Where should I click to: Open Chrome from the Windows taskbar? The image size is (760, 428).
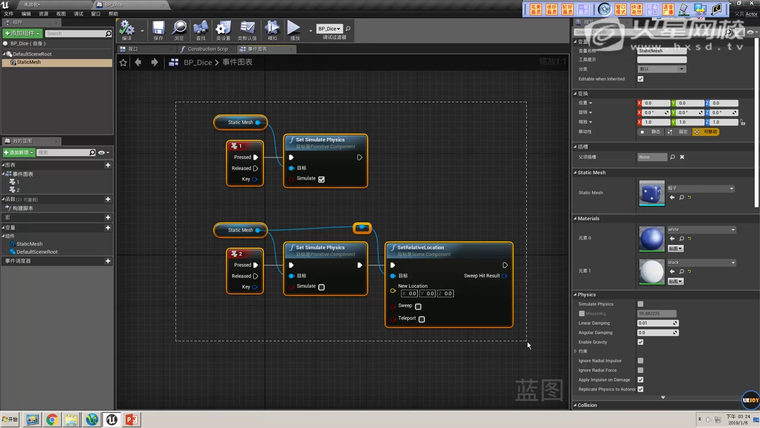pyautogui.click(x=52, y=419)
